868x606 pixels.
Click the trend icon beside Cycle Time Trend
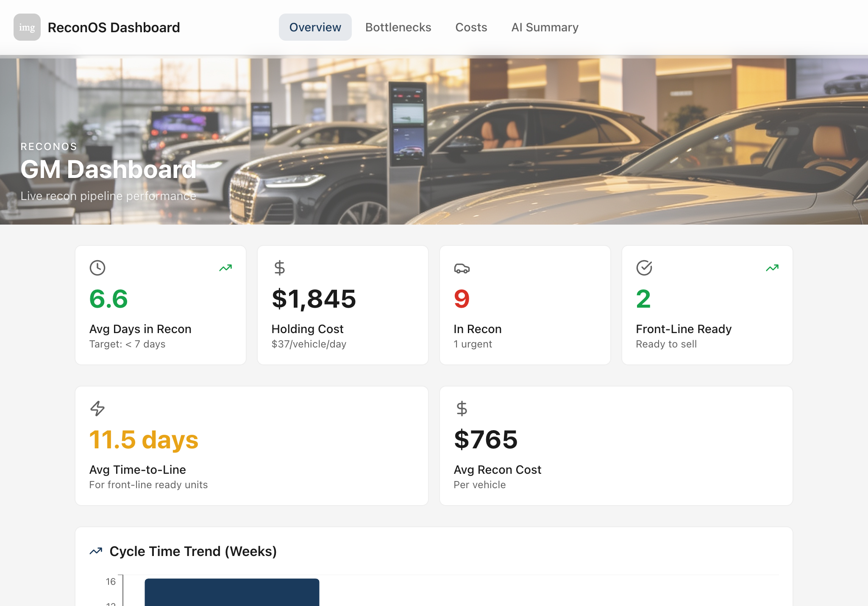click(96, 551)
